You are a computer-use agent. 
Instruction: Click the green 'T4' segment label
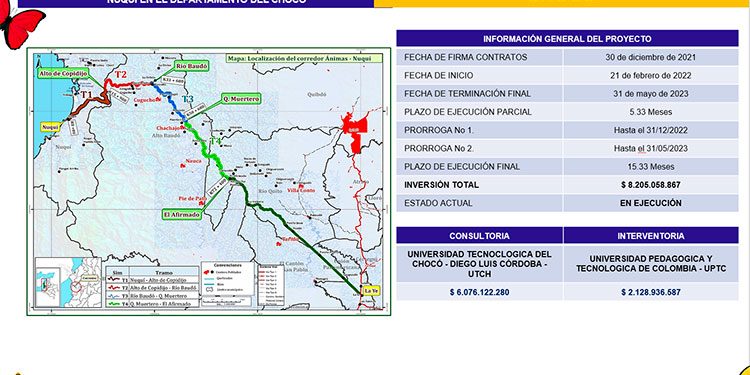point(215,141)
